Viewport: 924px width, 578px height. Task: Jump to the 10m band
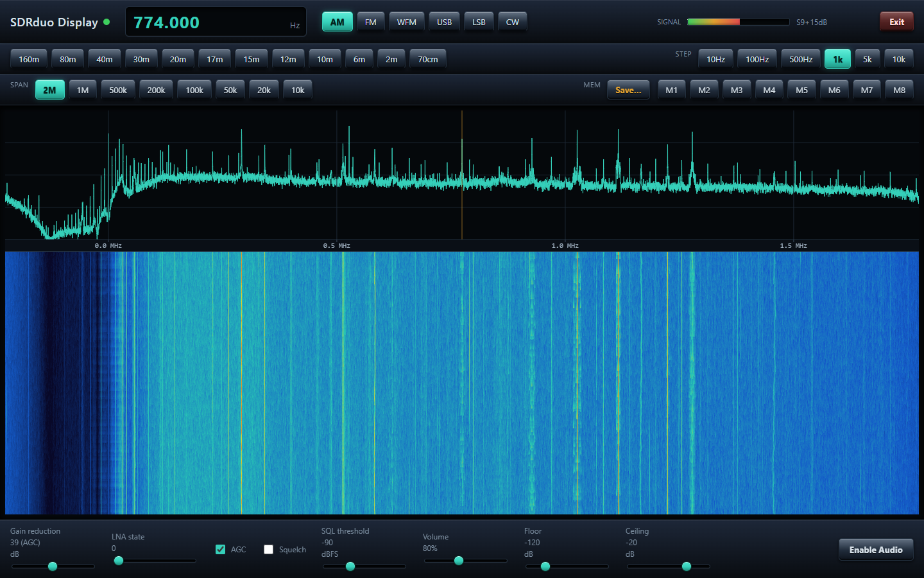325,59
